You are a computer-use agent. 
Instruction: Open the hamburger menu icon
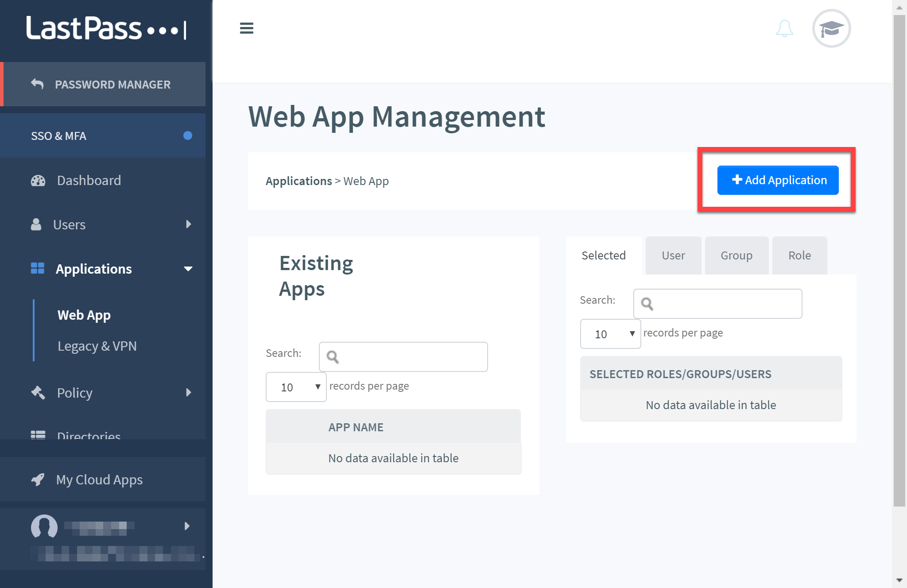246,28
